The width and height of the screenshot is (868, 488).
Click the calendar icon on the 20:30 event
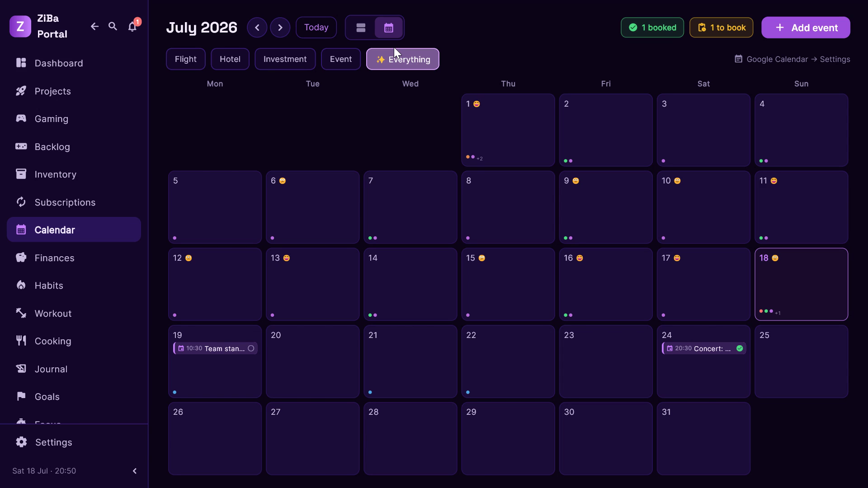click(670, 348)
